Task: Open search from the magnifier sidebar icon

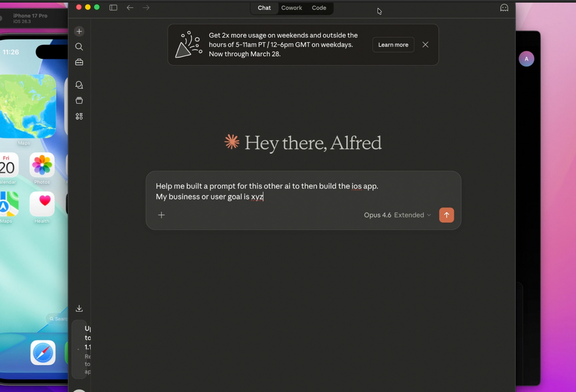Action: point(79,47)
